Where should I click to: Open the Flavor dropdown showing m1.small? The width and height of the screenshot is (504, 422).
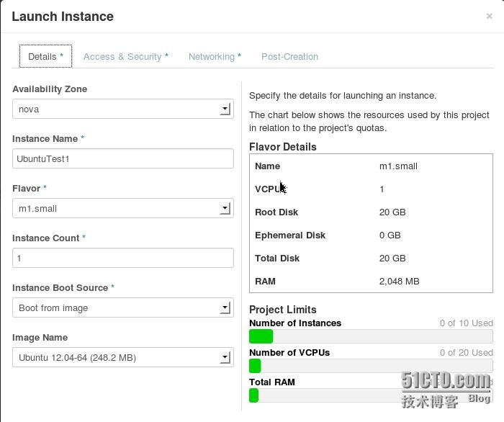point(123,208)
